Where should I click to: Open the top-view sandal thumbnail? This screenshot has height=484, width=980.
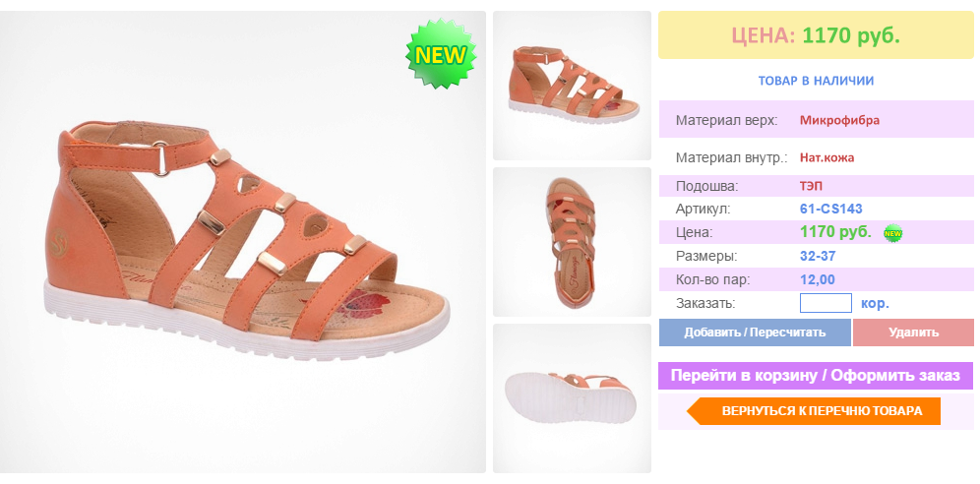[572, 242]
